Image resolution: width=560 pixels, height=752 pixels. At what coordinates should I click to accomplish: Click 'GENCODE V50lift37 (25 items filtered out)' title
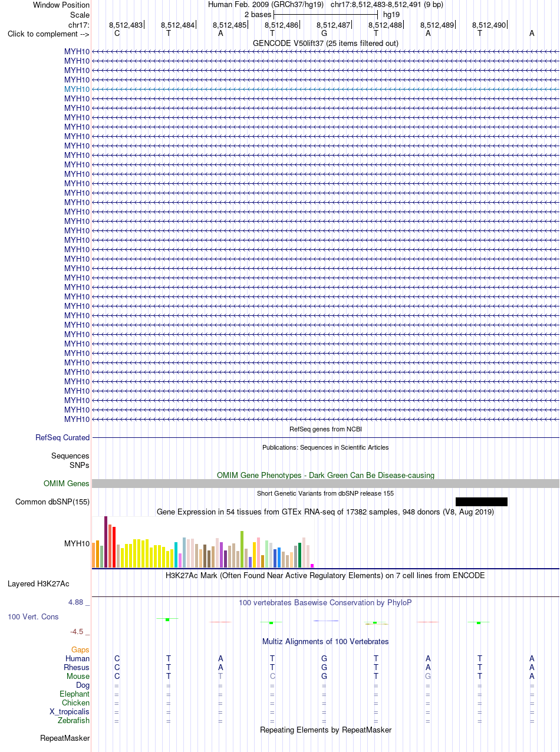tap(325, 43)
